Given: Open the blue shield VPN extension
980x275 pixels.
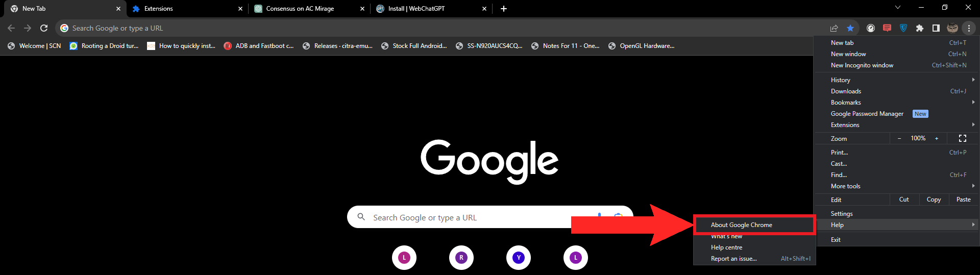Looking at the screenshot, I should click(x=903, y=28).
